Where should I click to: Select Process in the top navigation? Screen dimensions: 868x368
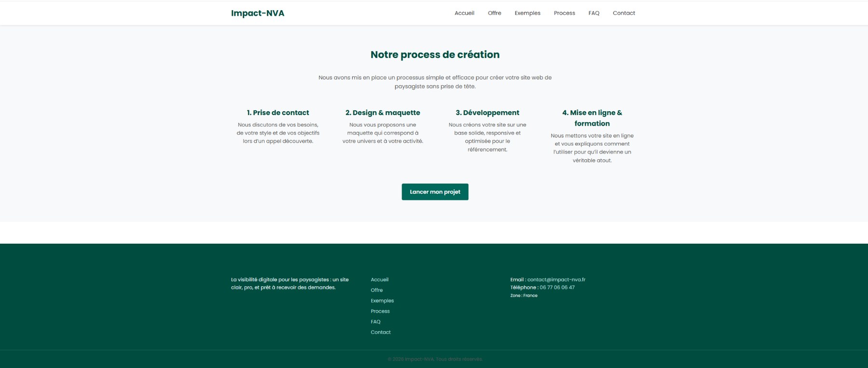click(564, 13)
